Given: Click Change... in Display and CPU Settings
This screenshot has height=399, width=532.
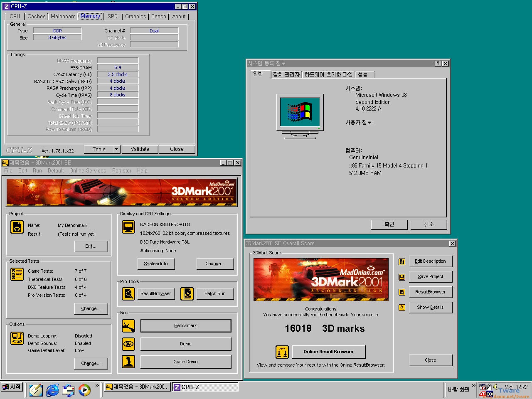Looking at the screenshot, I should 215,264.
